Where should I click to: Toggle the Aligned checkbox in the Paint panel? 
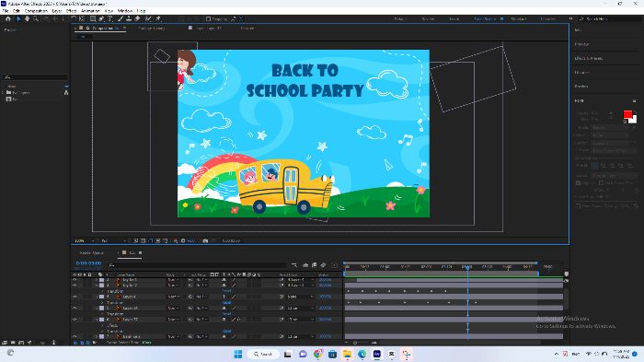(x=578, y=182)
